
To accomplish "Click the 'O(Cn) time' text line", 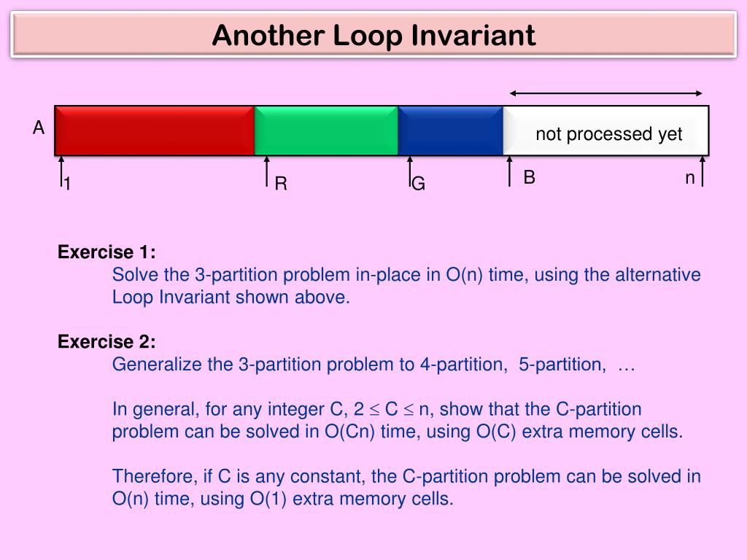I will pos(398,432).
